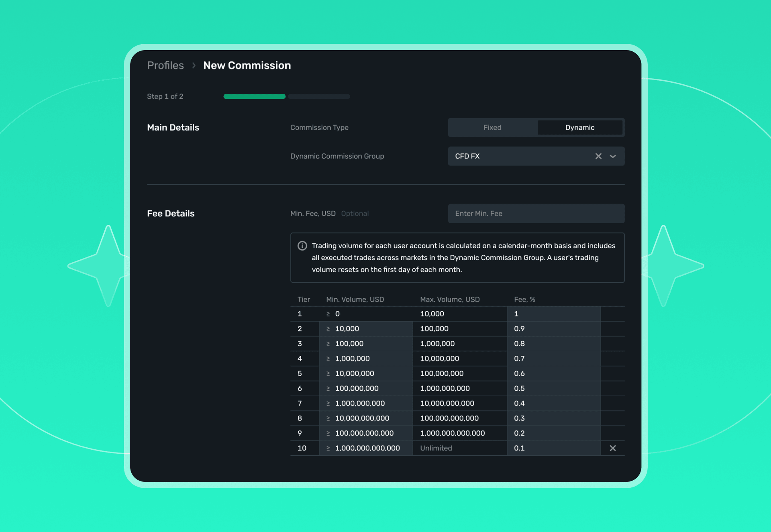Click the breadcrumb chevron separator icon

pyautogui.click(x=194, y=65)
